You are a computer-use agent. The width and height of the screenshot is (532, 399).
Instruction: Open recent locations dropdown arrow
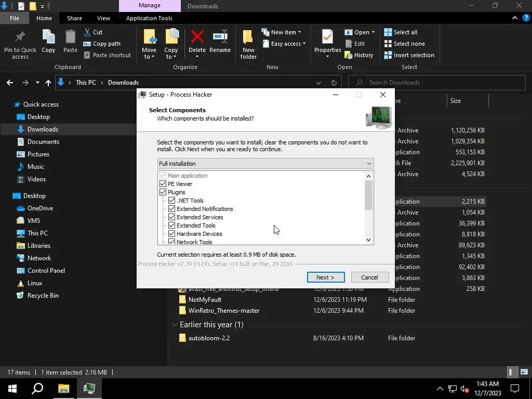click(37, 83)
